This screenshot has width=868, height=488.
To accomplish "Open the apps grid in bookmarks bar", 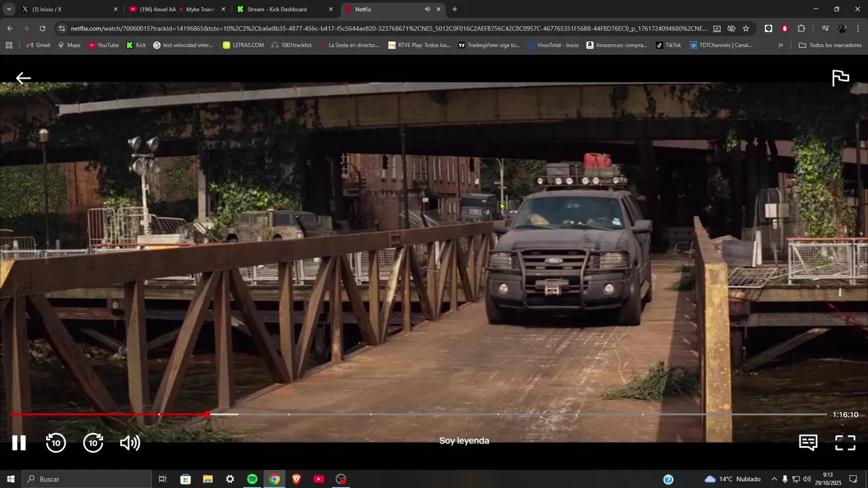I will tap(9, 45).
